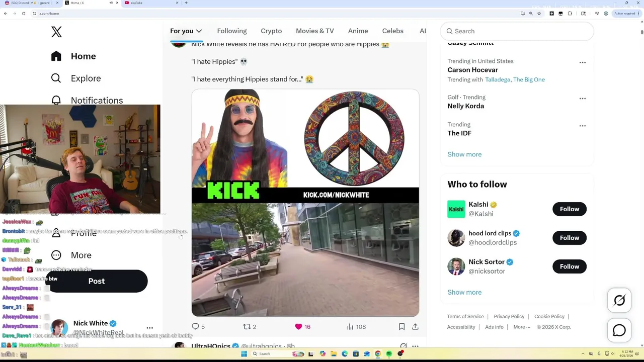644x362 pixels.
Task: Open Cookie Policy link
Action: pyautogui.click(x=549, y=316)
